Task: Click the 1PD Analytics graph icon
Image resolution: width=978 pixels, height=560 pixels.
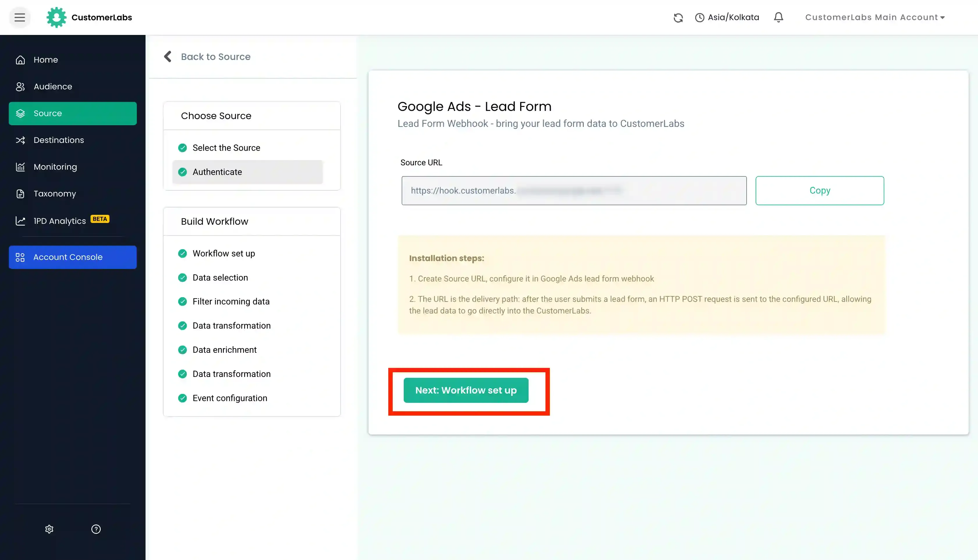Action: coord(20,221)
